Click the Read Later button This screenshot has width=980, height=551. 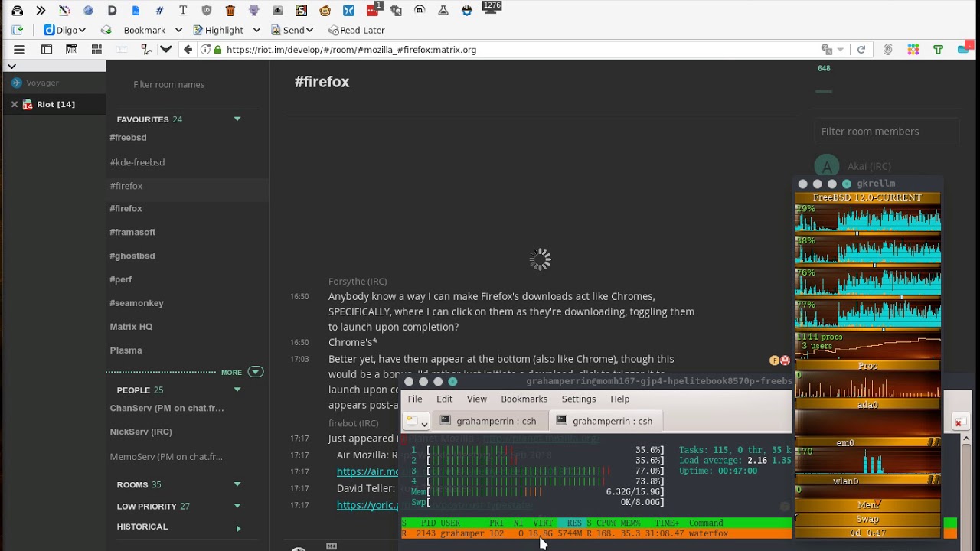pos(356,30)
